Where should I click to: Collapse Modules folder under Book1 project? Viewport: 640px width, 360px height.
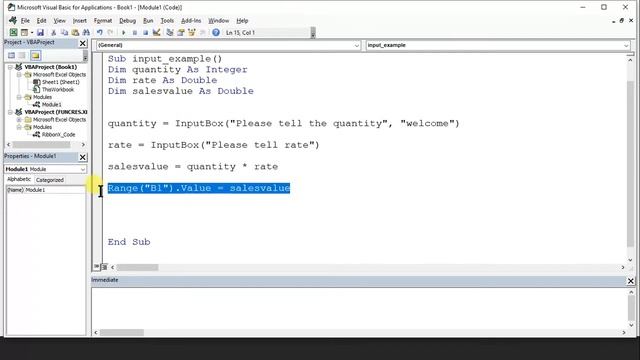click(19, 97)
